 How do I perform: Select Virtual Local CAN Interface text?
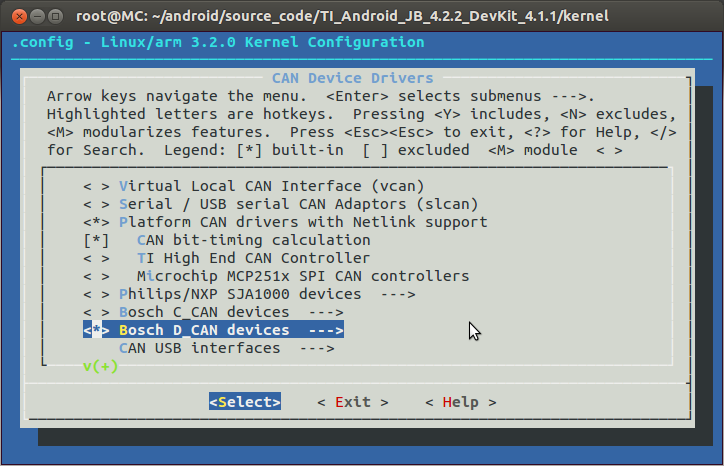(x=272, y=186)
